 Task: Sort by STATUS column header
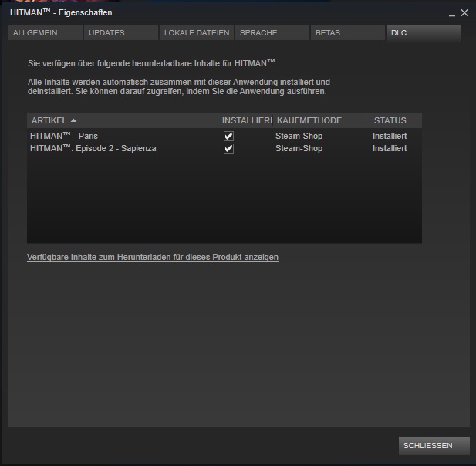click(396, 120)
